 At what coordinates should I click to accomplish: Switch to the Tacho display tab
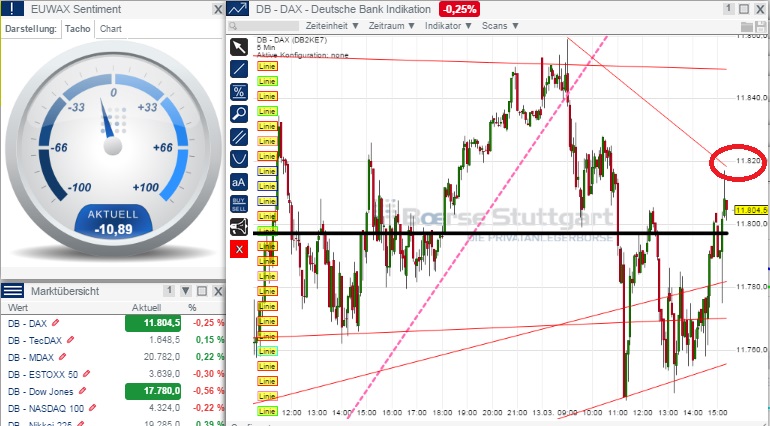coord(78,28)
